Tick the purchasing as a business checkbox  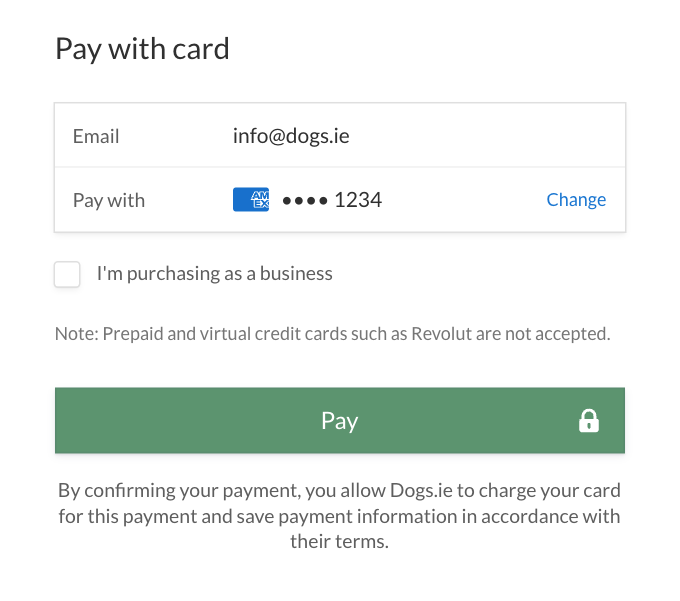(67, 274)
